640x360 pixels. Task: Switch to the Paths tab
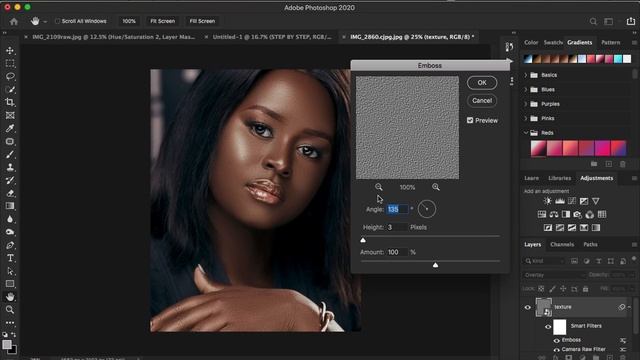[590, 244]
